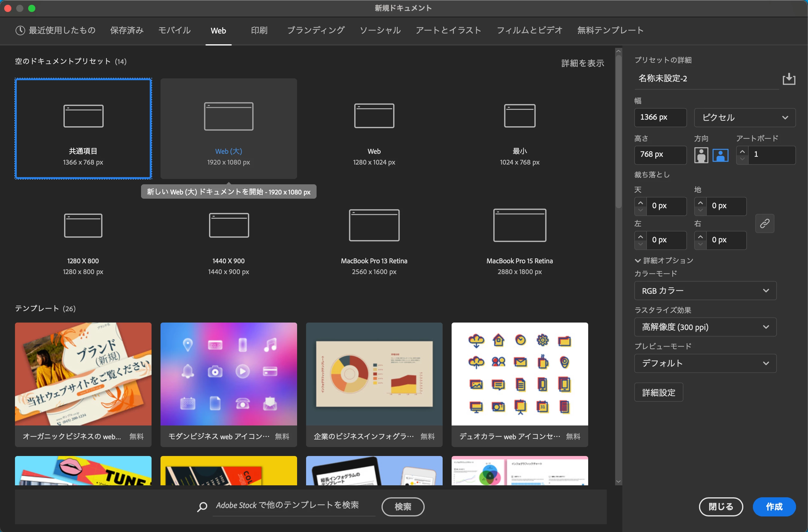Select the 1440 X 900 preset icon
The height and width of the screenshot is (532, 808).
click(x=229, y=225)
